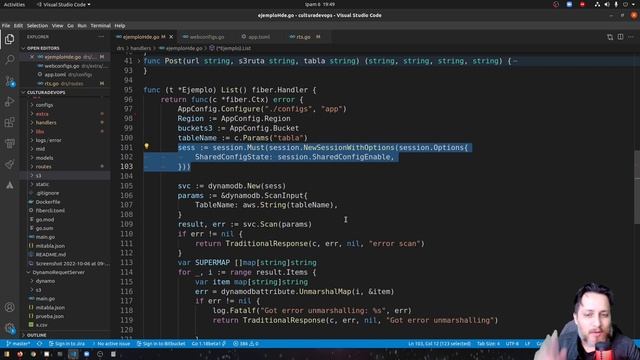Close the ejemploHde.go tab
The width and height of the screenshot is (640, 360).
pos(171,37)
